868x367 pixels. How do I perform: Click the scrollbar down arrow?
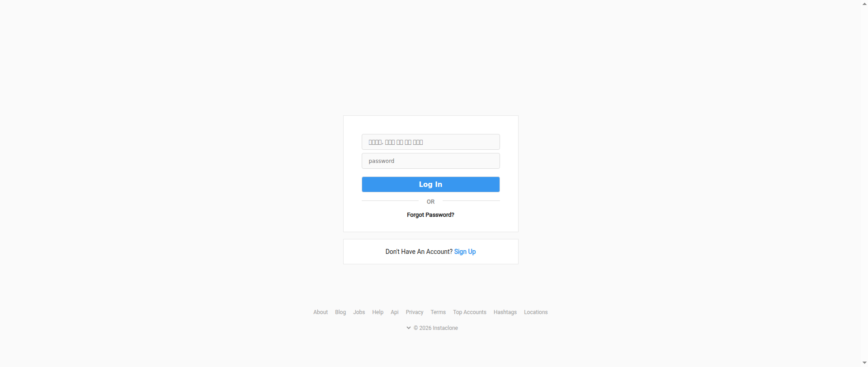pos(864,363)
